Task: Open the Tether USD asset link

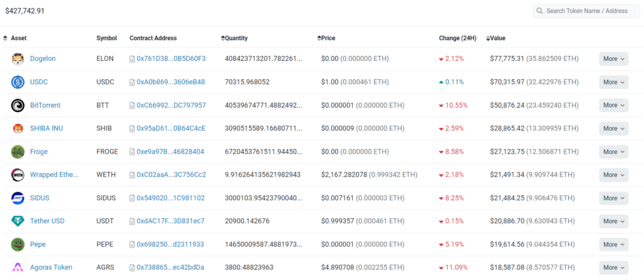Action: (47, 221)
